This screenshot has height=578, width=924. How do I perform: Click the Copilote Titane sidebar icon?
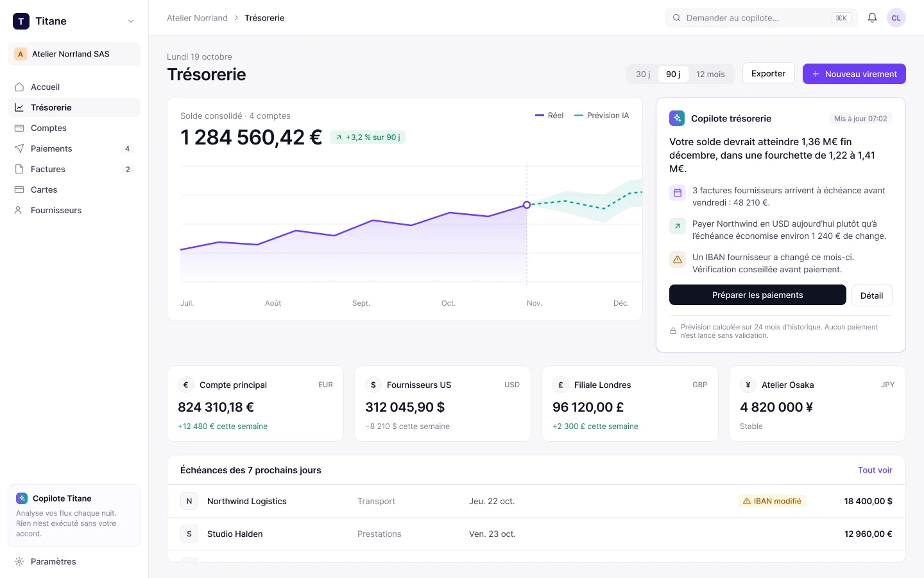22,498
